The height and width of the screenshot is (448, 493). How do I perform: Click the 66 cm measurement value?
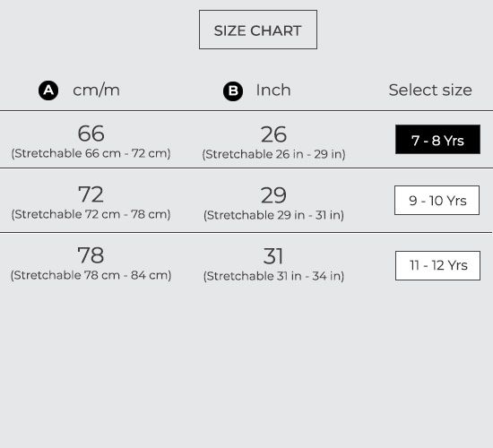point(91,134)
